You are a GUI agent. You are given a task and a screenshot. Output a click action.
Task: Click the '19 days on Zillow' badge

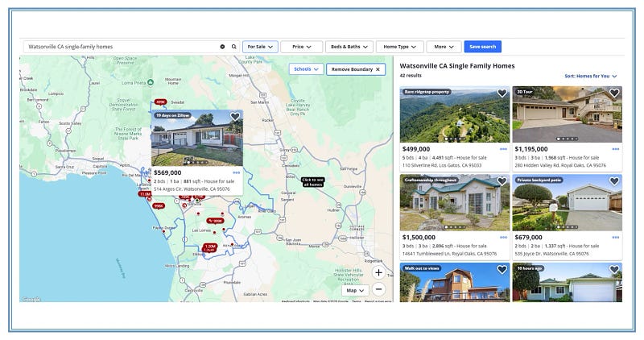click(172, 115)
